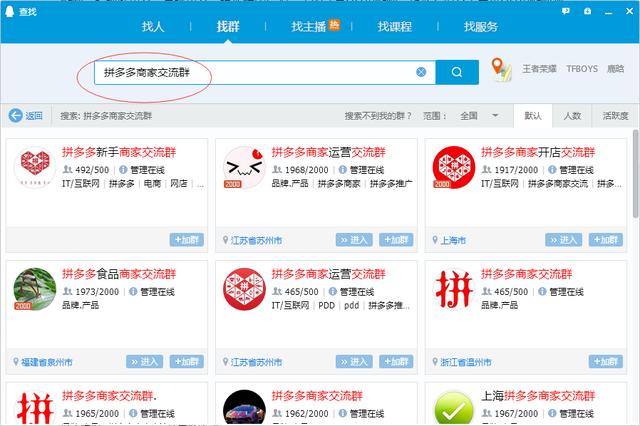Click the member icon beside 1962/2000
Screen dimensions: 640x426
[x=277, y=413]
